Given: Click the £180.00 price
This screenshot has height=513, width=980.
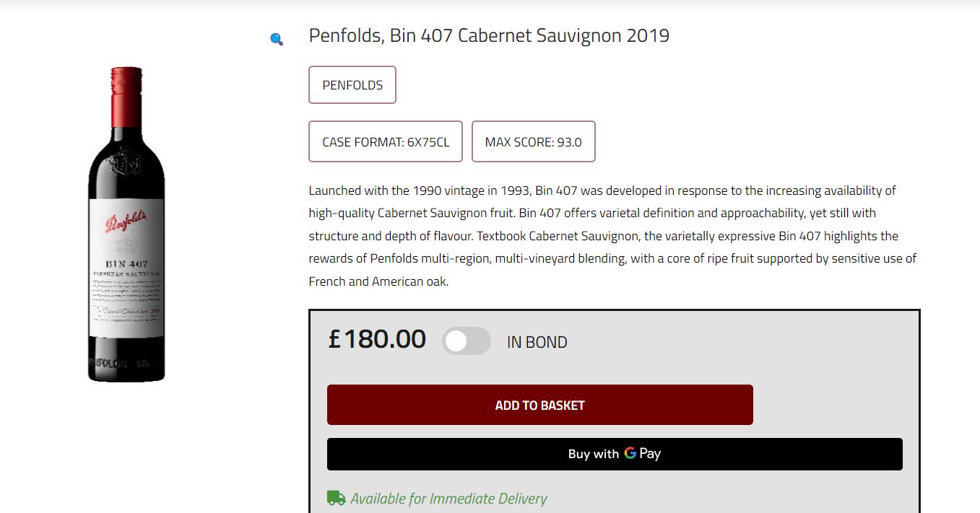Looking at the screenshot, I should point(376,339).
